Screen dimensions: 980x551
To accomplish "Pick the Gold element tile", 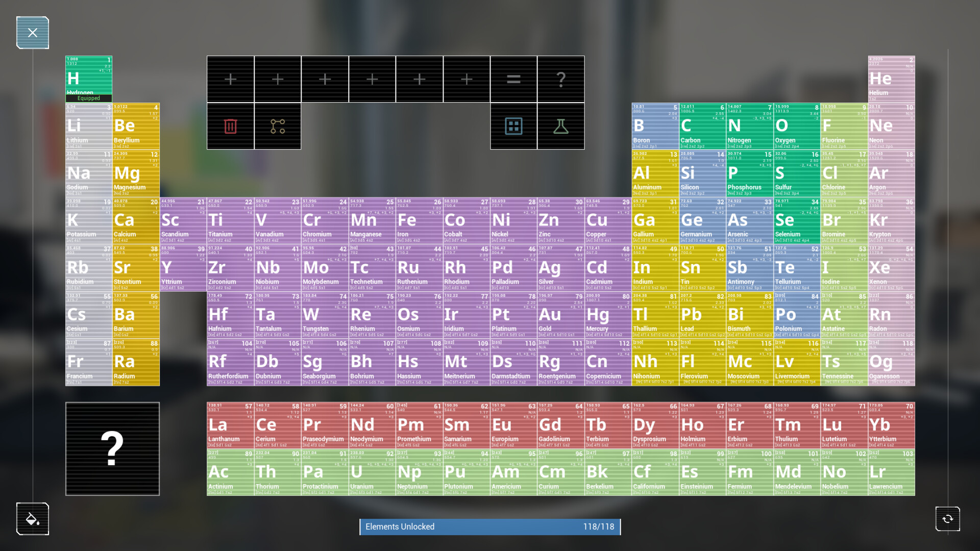I will tap(560, 315).
